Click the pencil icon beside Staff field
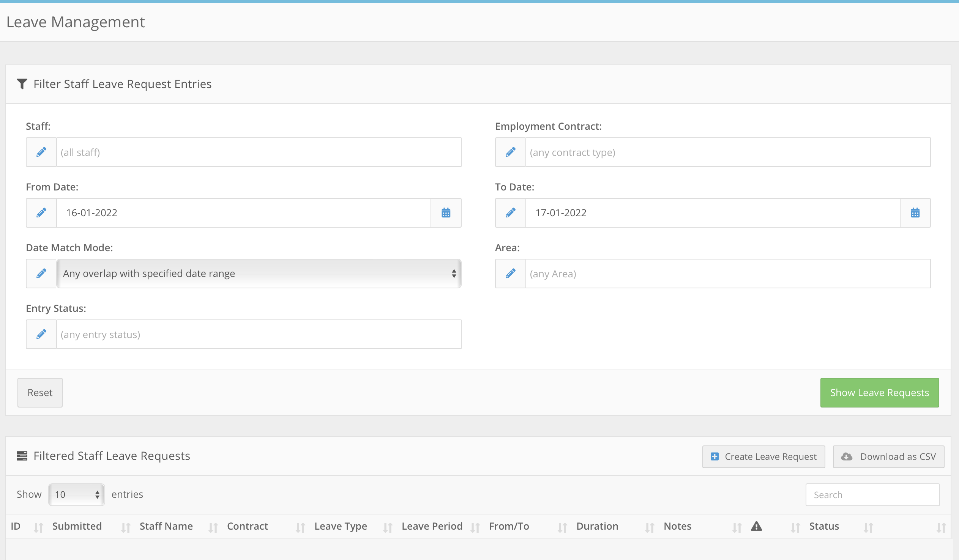The image size is (959, 560). pyautogui.click(x=41, y=152)
